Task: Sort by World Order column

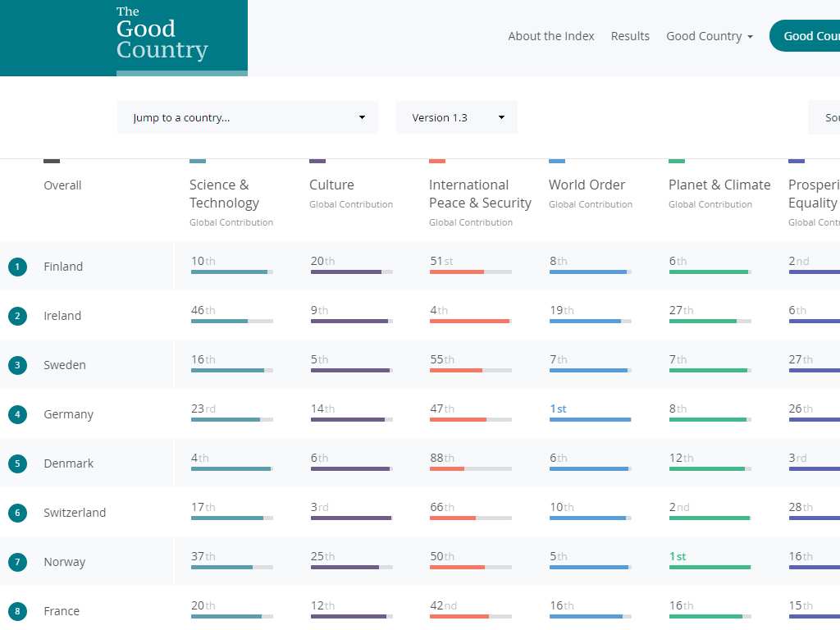Action: (587, 185)
